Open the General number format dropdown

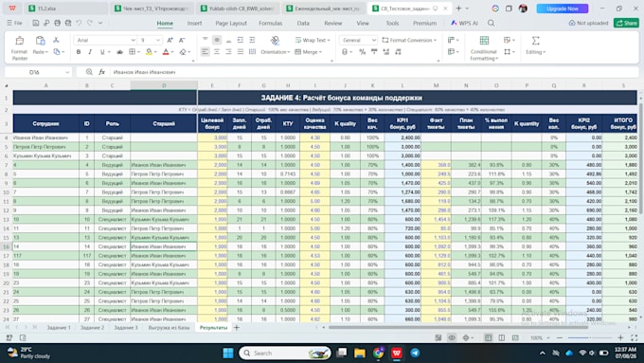(374, 40)
